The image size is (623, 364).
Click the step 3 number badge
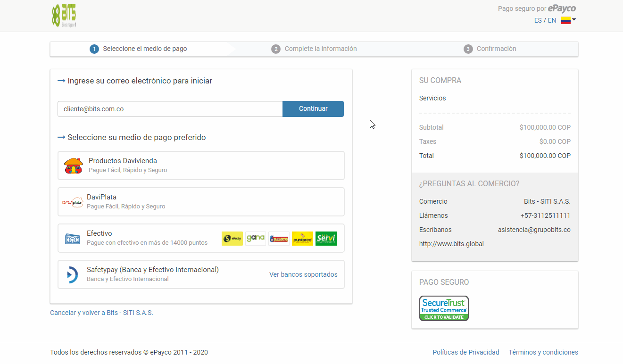pyautogui.click(x=468, y=49)
